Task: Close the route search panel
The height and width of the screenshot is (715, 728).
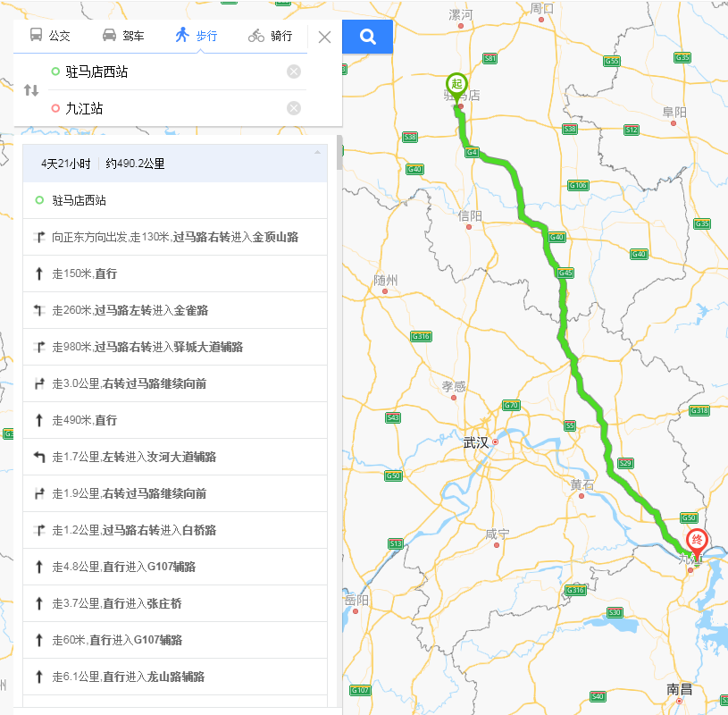Action: tap(324, 37)
